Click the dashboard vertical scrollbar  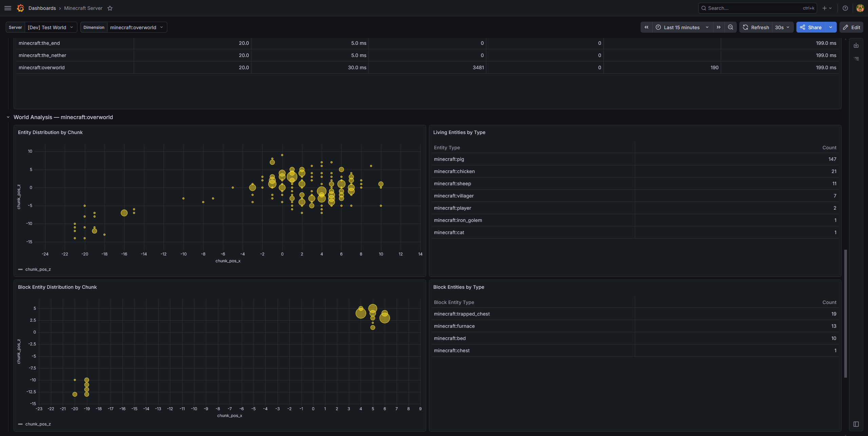(x=846, y=314)
